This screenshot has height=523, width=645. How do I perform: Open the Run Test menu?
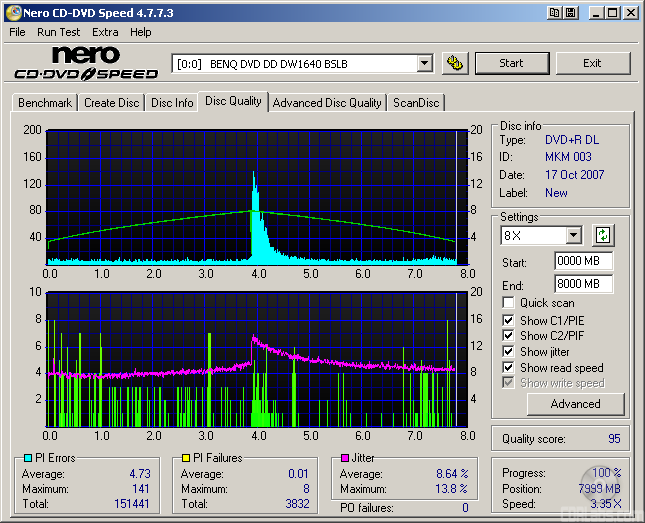[59, 32]
